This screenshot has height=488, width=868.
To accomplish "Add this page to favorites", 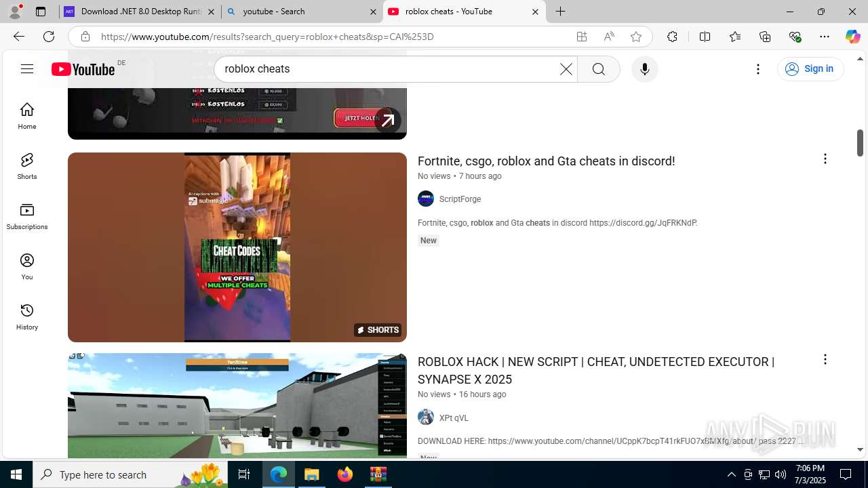I will point(636,37).
